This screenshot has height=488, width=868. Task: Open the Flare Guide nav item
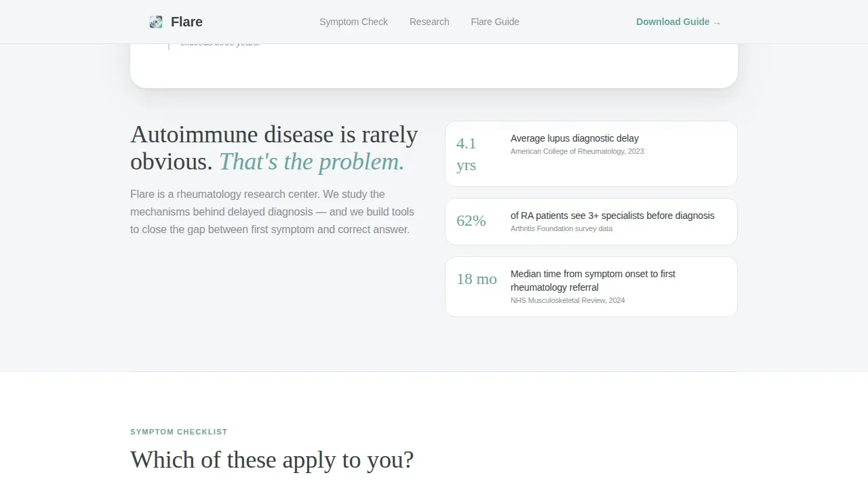pos(495,22)
